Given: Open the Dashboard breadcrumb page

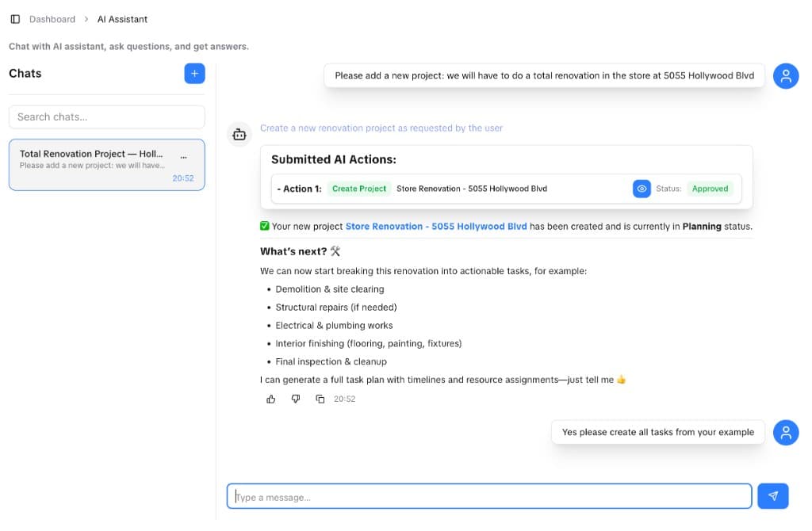Looking at the screenshot, I should pos(52,18).
